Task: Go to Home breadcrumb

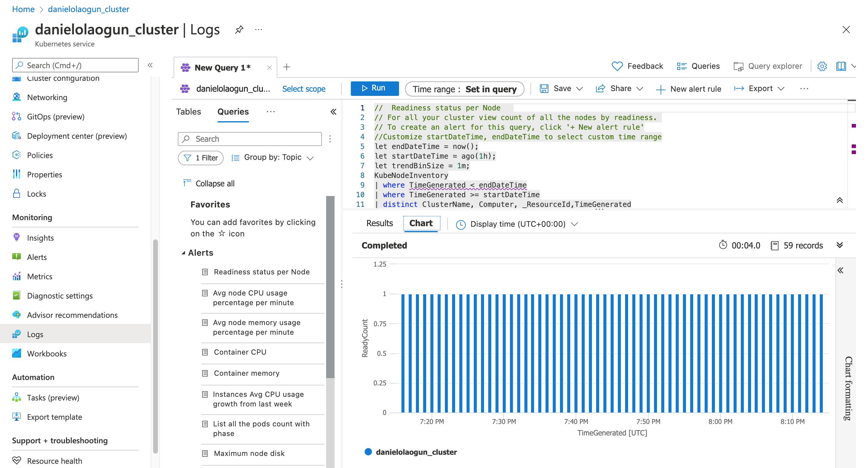Action: click(23, 9)
